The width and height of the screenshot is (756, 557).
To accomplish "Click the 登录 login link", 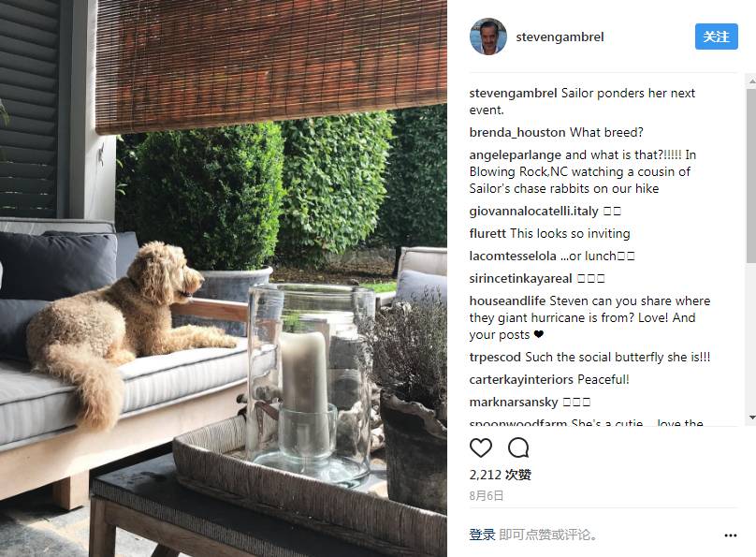I will coord(482,535).
